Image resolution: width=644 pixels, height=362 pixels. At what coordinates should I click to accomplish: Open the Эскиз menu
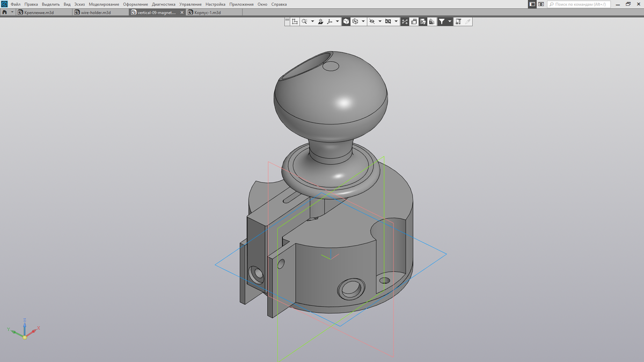pos(79,4)
